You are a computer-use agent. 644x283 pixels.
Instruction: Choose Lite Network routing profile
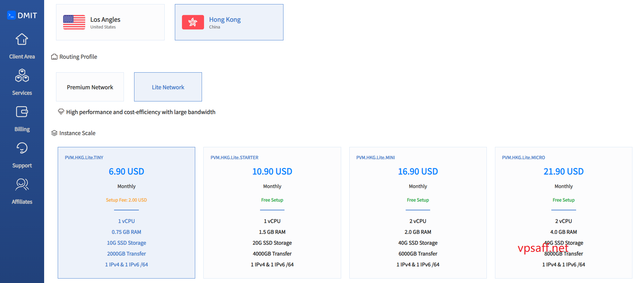pos(168,87)
